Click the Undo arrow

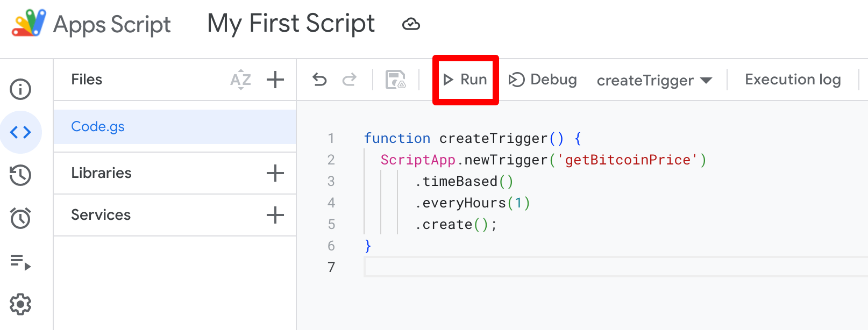pos(319,80)
